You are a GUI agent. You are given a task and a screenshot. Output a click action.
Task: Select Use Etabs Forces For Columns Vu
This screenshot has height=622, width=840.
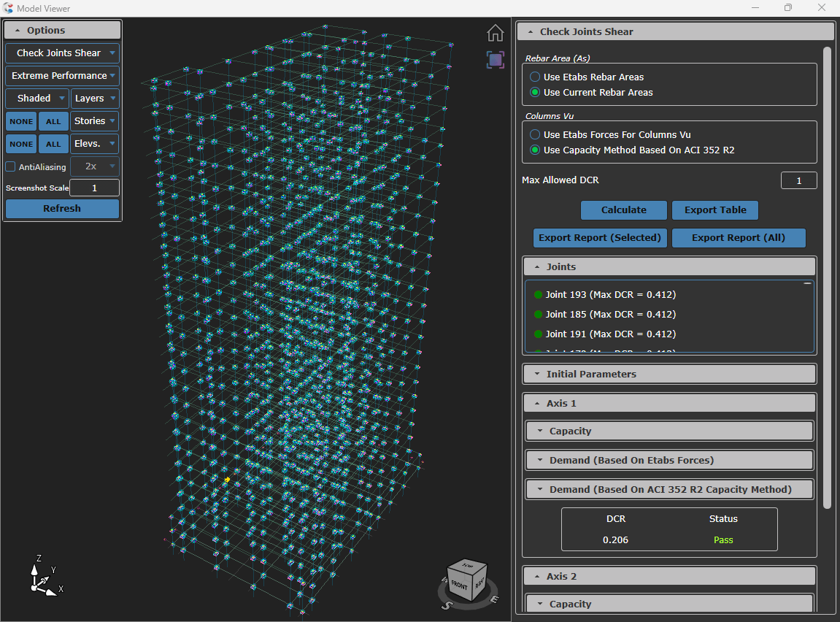(535, 134)
